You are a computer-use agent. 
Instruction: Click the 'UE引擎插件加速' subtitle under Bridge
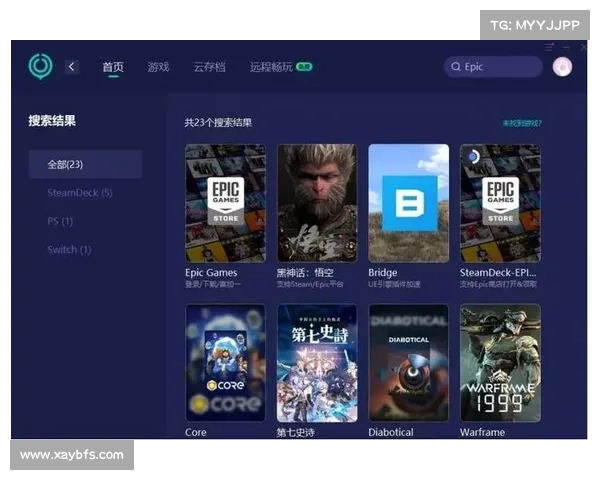pos(394,284)
